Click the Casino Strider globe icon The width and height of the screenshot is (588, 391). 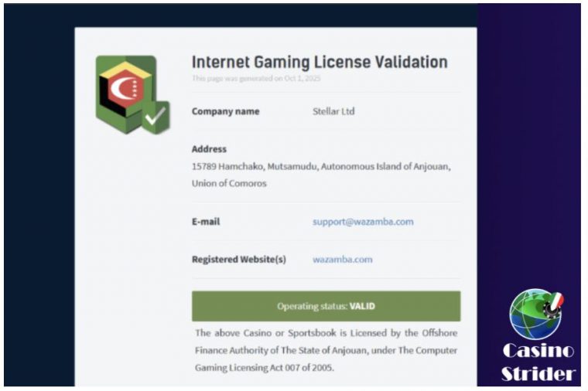[534, 314]
